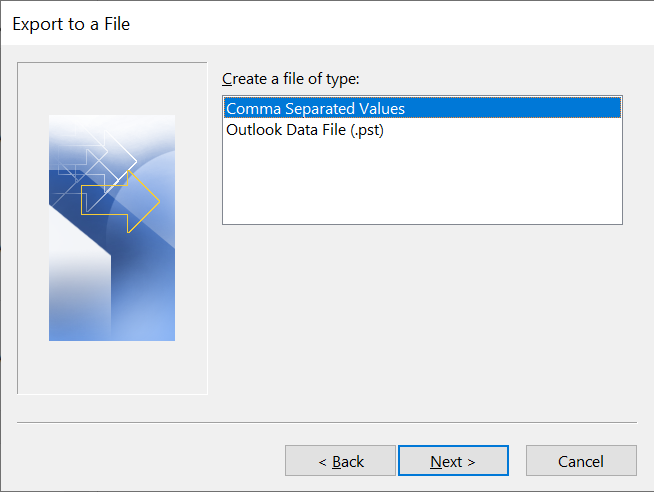Image resolution: width=654 pixels, height=492 pixels.
Task: Click the blue wizard illustration
Action: [x=112, y=228]
